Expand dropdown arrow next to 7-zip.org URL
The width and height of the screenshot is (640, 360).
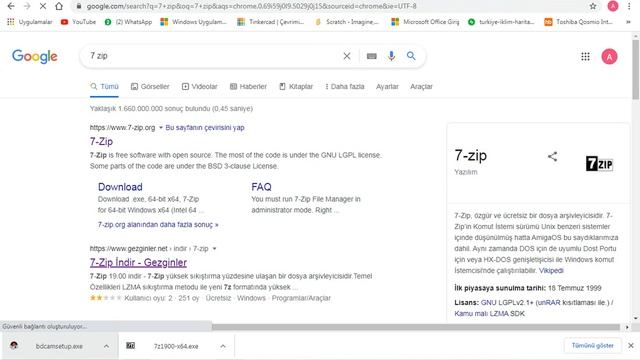point(161,128)
